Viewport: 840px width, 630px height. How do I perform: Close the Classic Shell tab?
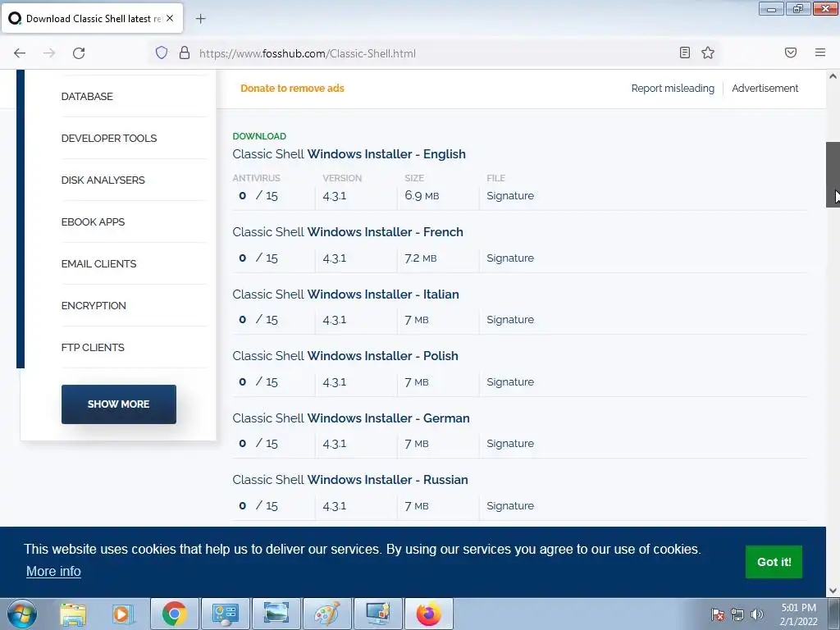[170, 18]
